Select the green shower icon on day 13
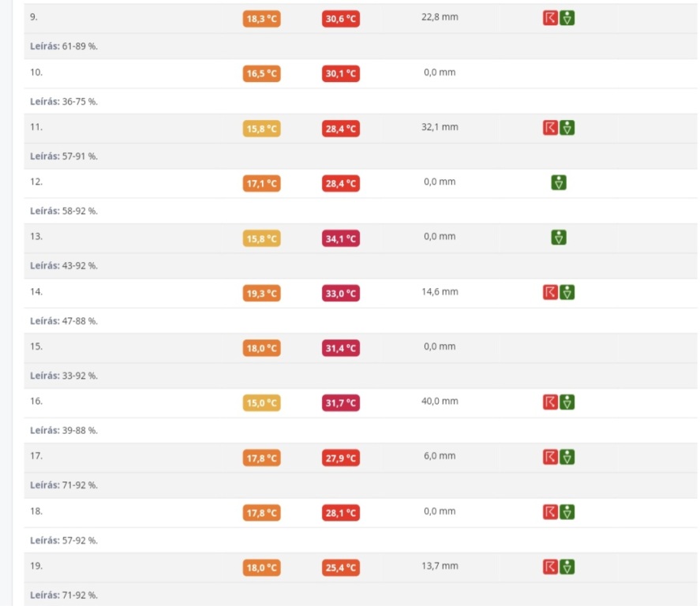 559,238
